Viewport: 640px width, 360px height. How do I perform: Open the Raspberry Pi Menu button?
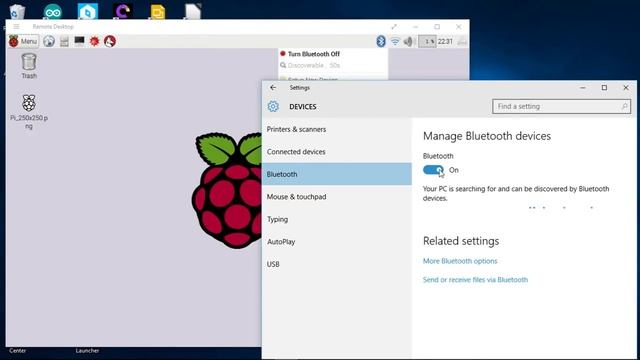pos(24,41)
